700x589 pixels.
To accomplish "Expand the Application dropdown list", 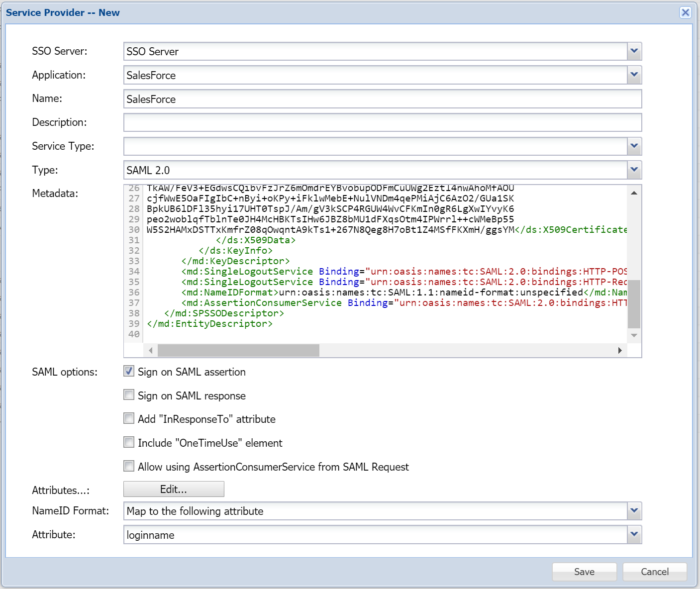I will pyautogui.click(x=634, y=75).
